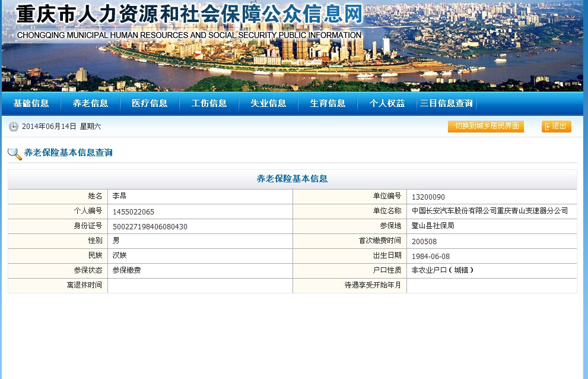Image resolution: width=588 pixels, height=379 pixels.
Task: Click the magnifier icon beside 养老保险基本信息查询
Action: [14, 153]
